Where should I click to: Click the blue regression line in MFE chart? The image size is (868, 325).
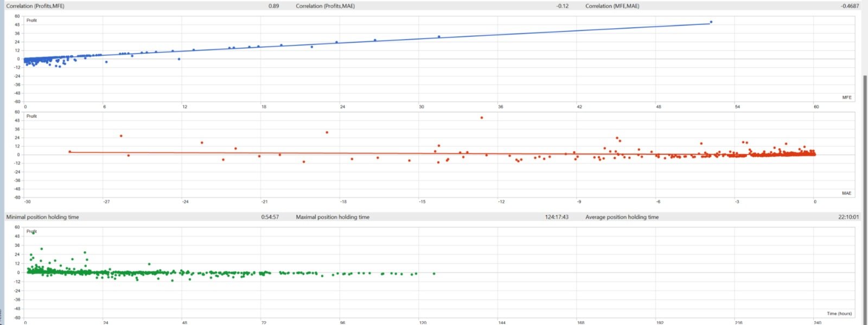[380, 40]
